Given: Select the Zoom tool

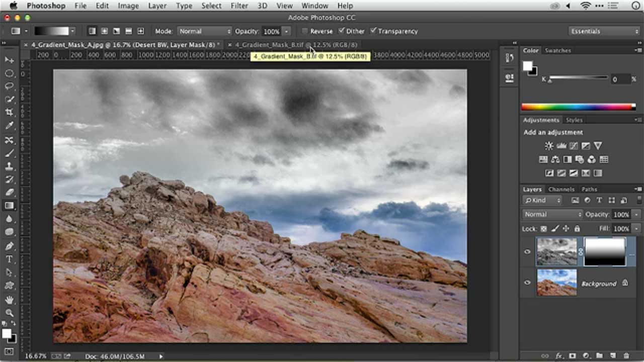Looking at the screenshot, I should click(x=9, y=313).
